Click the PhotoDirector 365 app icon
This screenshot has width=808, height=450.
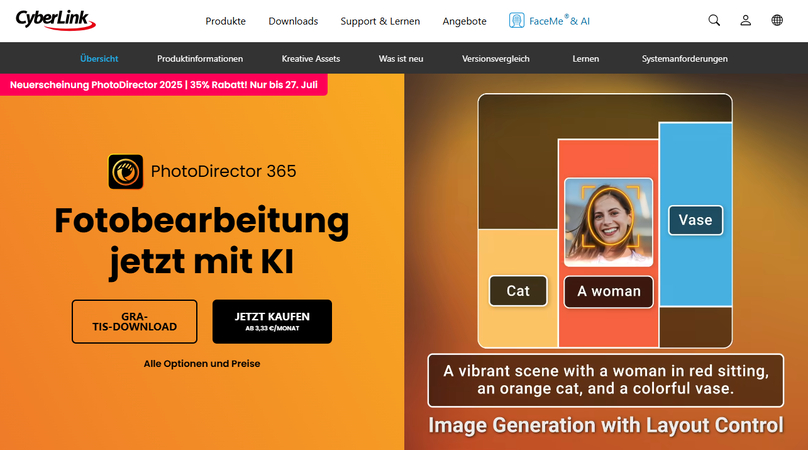click(x=125, y=172)
